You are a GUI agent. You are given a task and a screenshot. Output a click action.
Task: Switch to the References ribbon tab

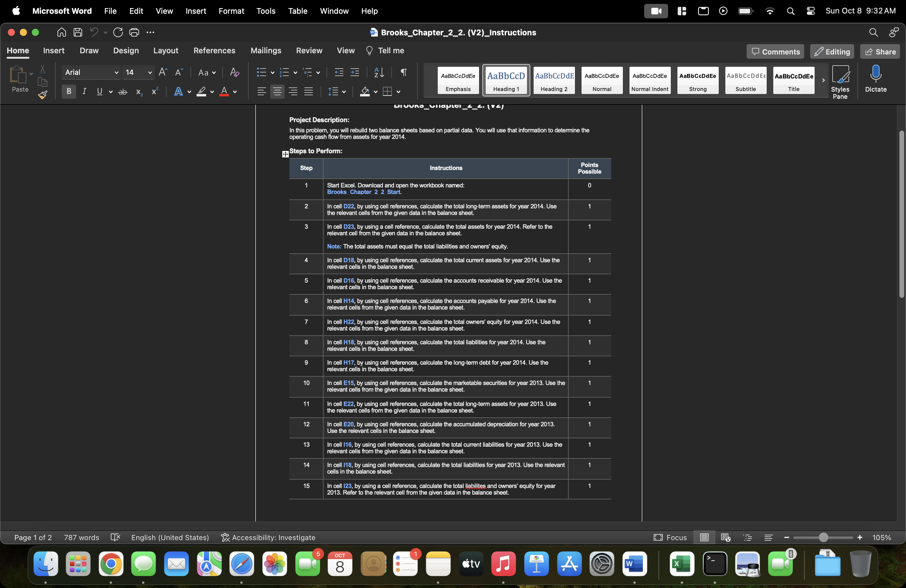(x=214, y=51)
